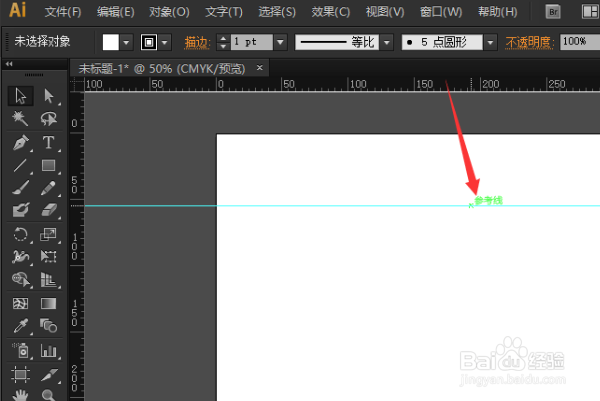Click the 未选择对象 selection status label
Image resolution: width=600 pixels, height=401 pixels.
42,41
